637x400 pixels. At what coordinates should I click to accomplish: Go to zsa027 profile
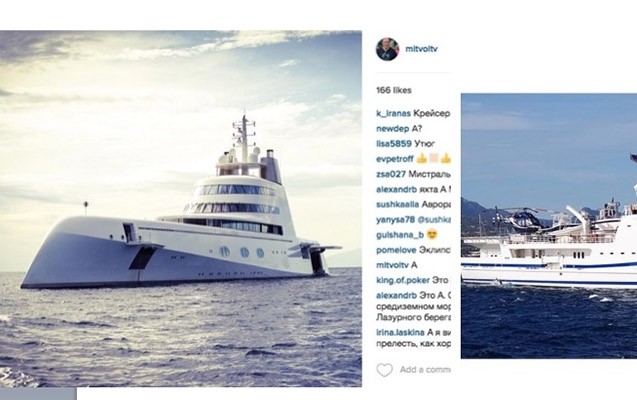[390, 173]
